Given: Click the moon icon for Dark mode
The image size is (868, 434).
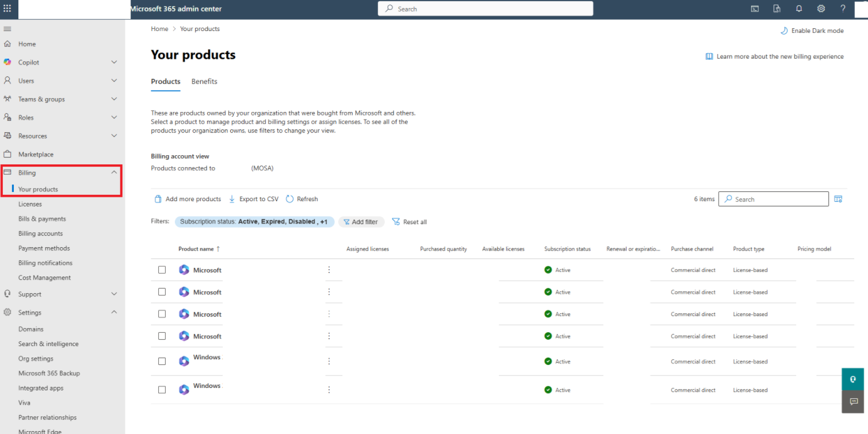Looking at the screenshot, I should 783,30.
